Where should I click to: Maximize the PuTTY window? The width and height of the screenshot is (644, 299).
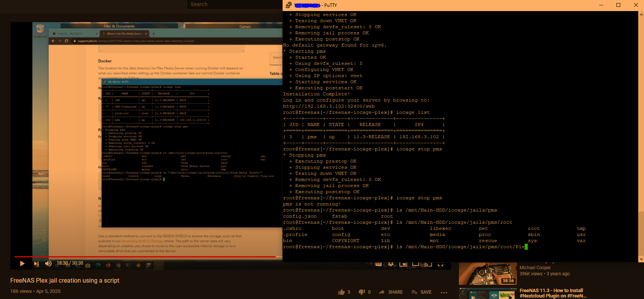click(x=618, y=5)
